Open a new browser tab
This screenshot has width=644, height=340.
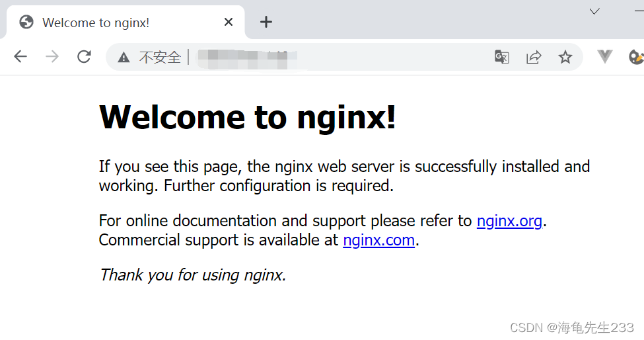pyautogui.click(x=266, y=22)
